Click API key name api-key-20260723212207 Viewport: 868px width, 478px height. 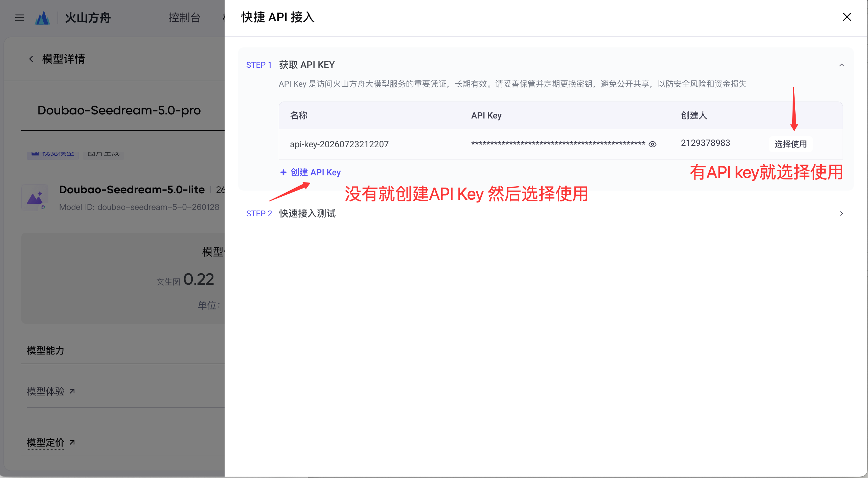click(339, 144)
